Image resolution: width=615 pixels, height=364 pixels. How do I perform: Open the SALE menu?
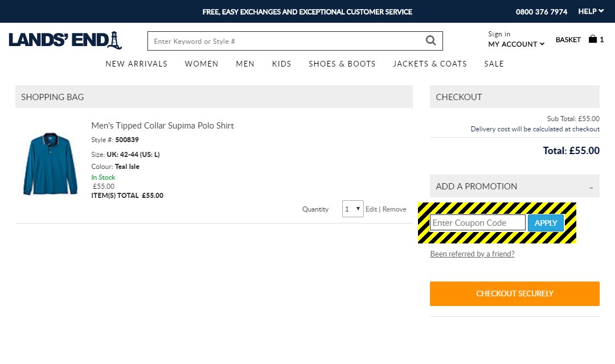pyautogui.click(x=494, y=64)
